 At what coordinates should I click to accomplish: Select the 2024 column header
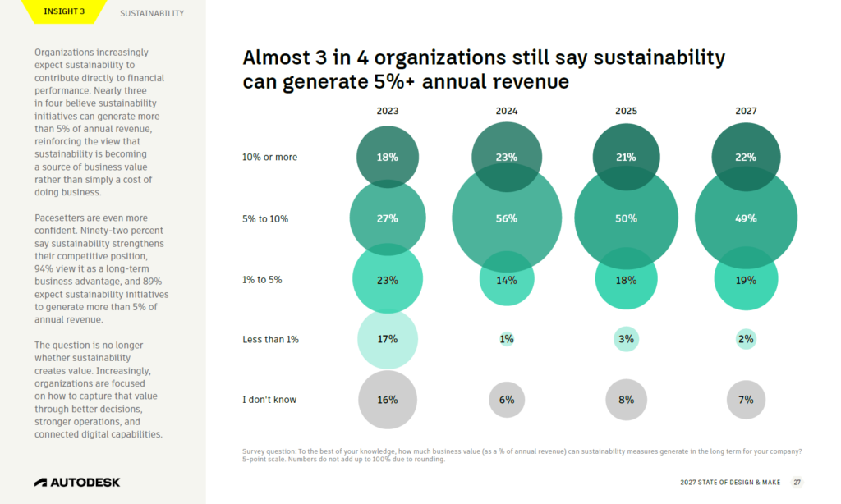[x=506, y=111]
